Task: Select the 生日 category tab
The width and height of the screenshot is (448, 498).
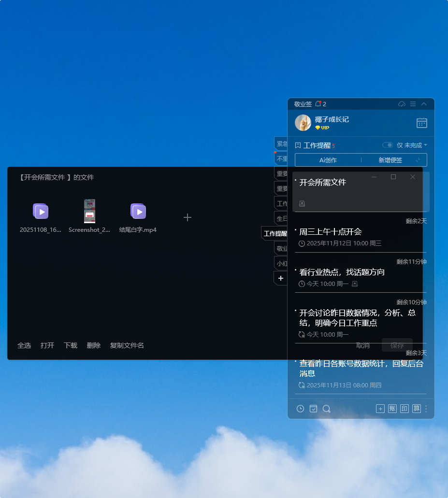Action: click(281, 218)
